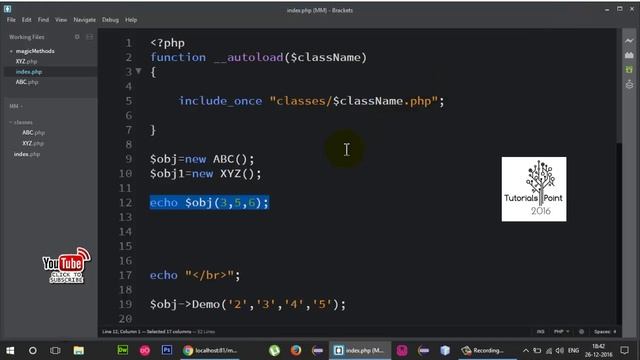Open uTorrent from taskbar

tap(274, 350)
